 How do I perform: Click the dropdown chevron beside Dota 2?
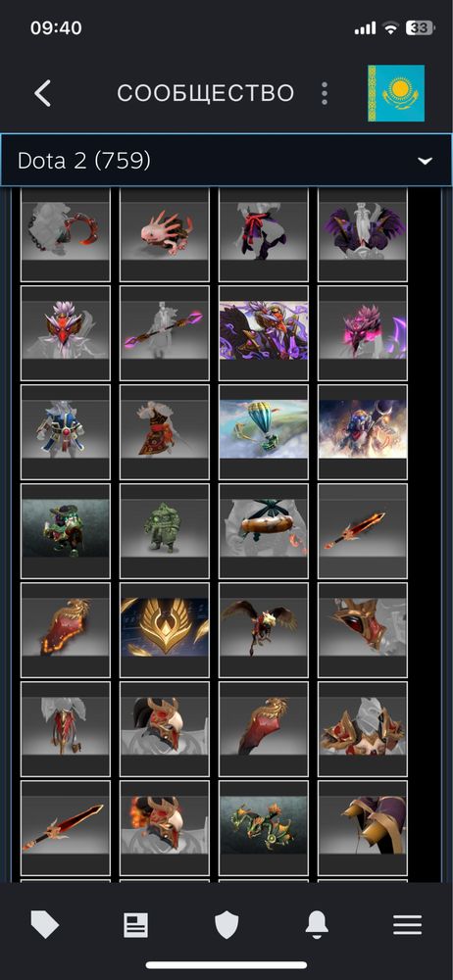click(426, 162)
